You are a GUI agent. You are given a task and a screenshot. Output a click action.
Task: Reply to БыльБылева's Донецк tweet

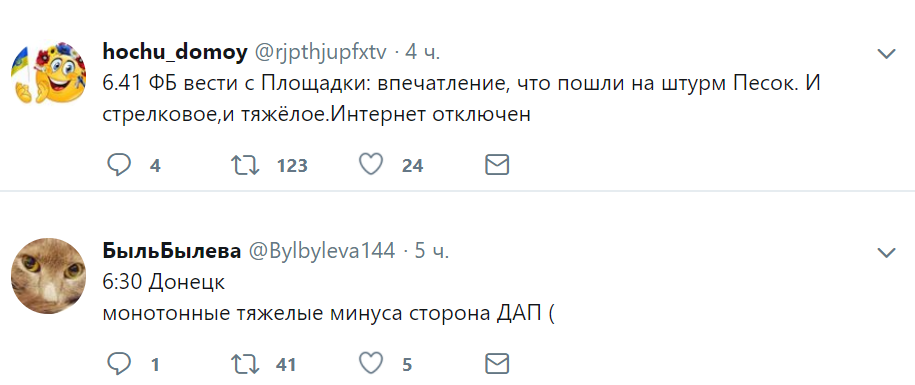119,365
